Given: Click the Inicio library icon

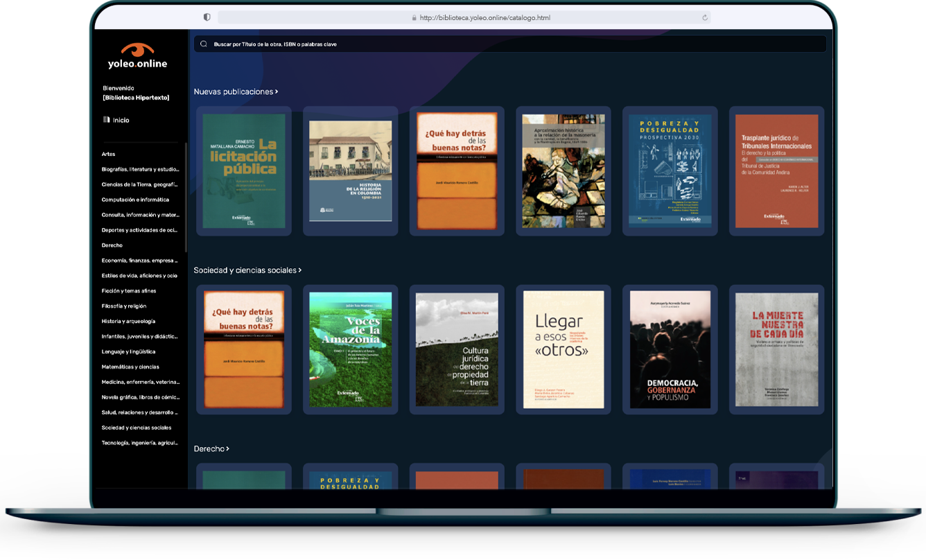Looking at the screenshot, I should [107, 120].
